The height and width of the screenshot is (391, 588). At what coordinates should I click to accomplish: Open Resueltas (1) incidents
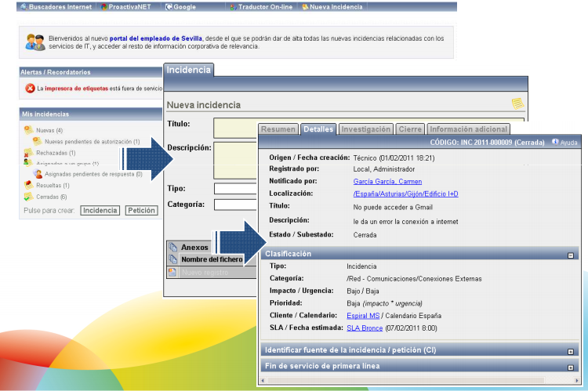pyautogui.click(x=53, y=186)
